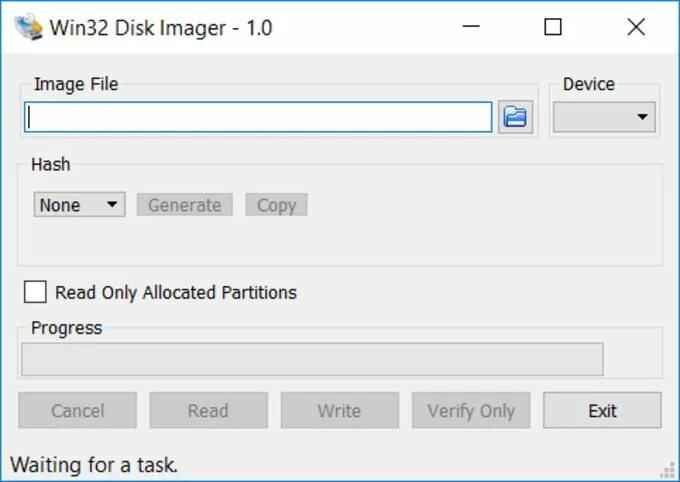The image size is (680, 482).
Task: Click the 'Waiting for a task.' status text
Action: tap(94, 465)
